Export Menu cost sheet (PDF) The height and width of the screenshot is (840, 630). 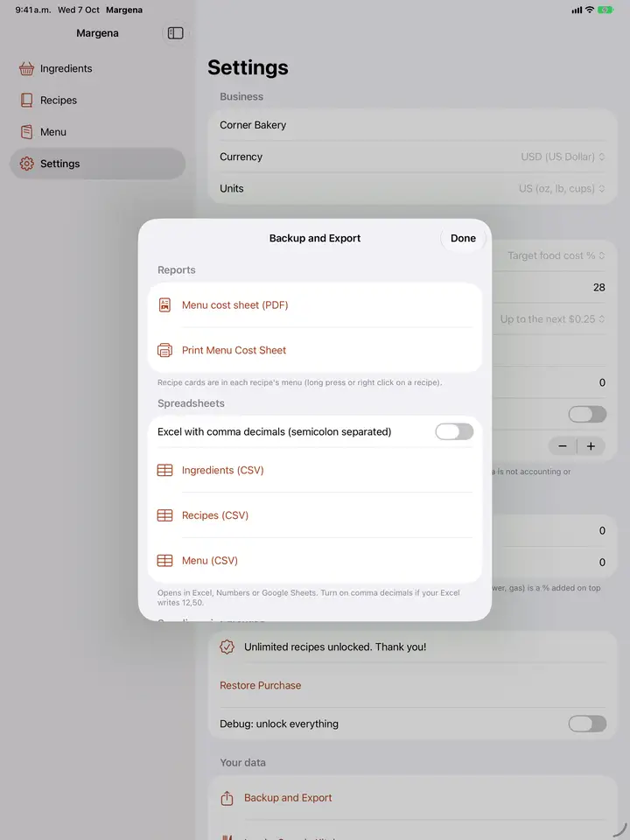315,304
